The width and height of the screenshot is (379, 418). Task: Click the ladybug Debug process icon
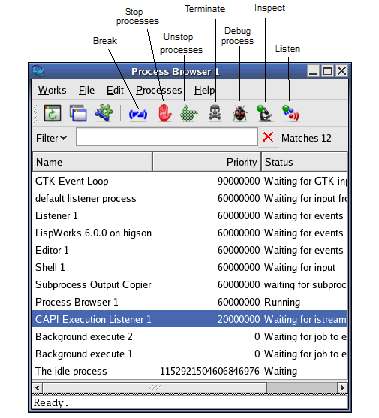point(240,113)
